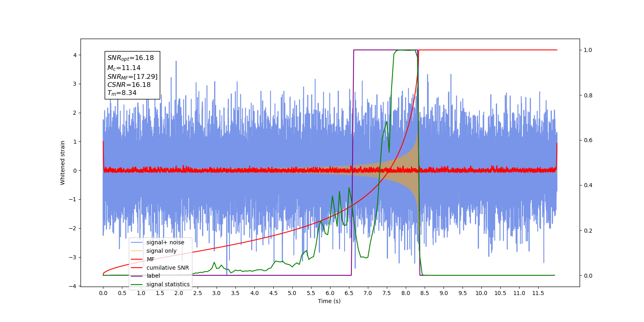Click the 5.0 tick on the time axis
Viewport: 644px width, 322px height.
pyautogui.click(x=292, y=293)
